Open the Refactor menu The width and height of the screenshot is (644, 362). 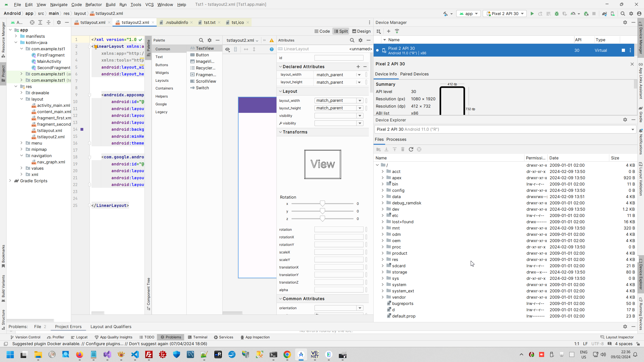click(x=94, y=5)
